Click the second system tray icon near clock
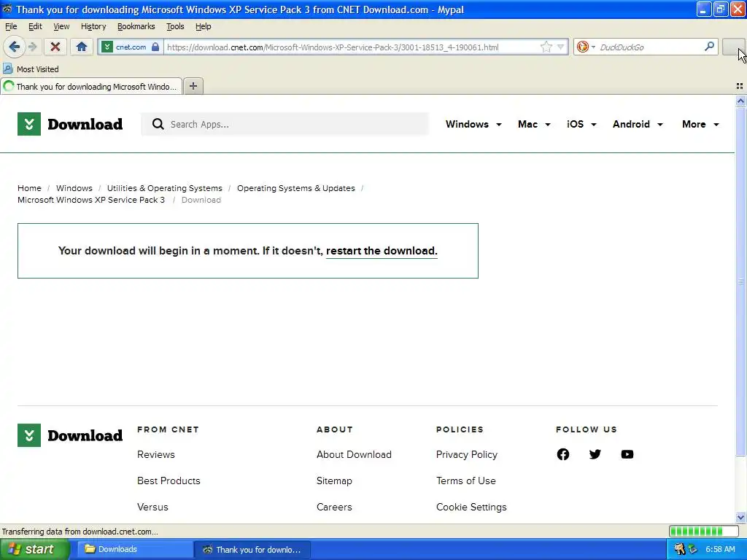Screen dimensions: 747x560 [x=692, y=549]
